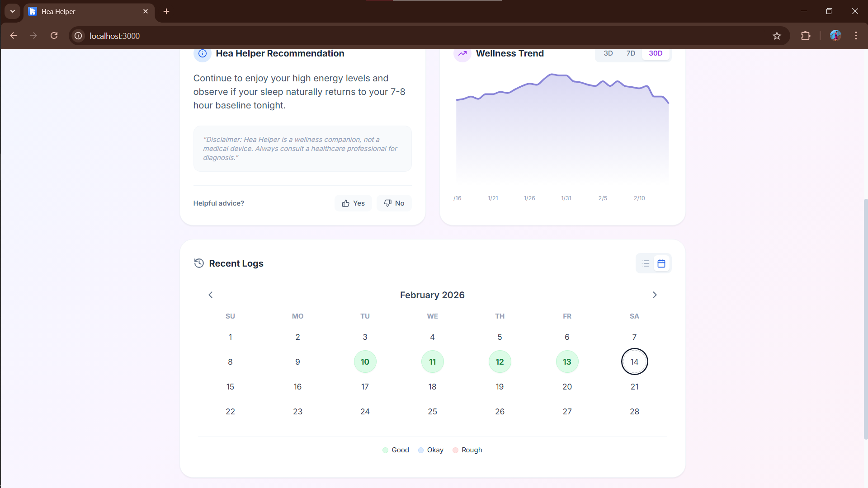The width and height of the screenshot is (868, 488).
Task: Click the thumbs-down No button
Action: [394, 203]
